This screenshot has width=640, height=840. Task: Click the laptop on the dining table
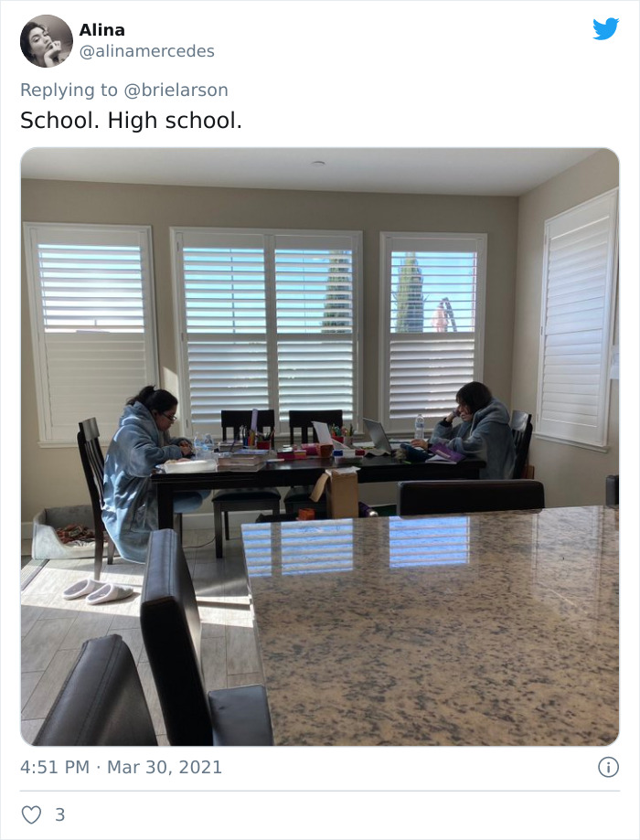(x=378, y=435)
